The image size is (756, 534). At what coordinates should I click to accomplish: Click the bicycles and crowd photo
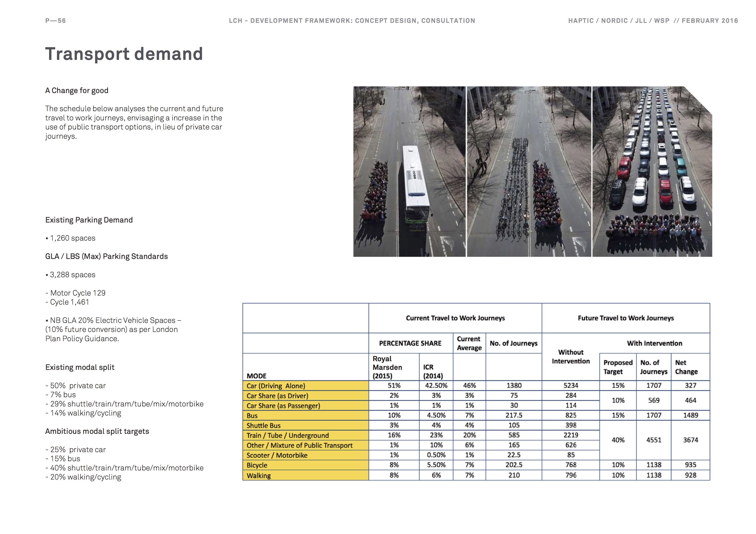click(x=529, y=171)
